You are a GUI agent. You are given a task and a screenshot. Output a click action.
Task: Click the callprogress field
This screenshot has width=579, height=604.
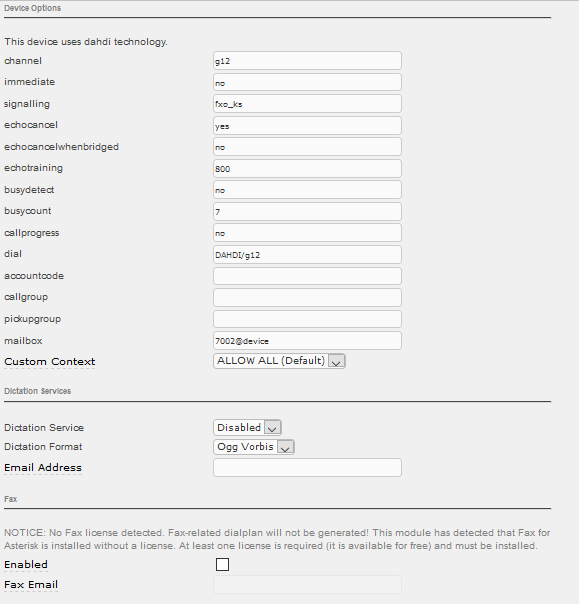point(307,233)
